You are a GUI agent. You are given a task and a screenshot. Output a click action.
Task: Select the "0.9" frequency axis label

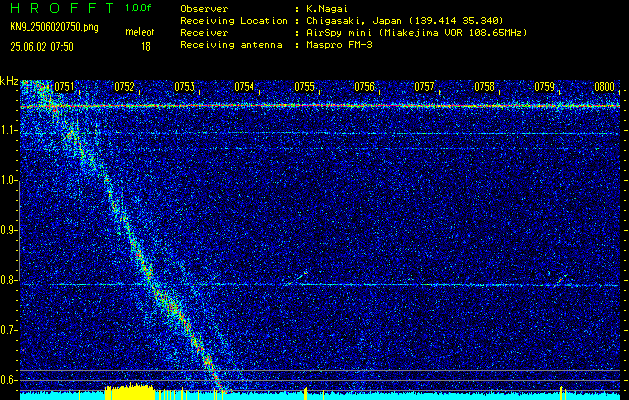[9, 230]
